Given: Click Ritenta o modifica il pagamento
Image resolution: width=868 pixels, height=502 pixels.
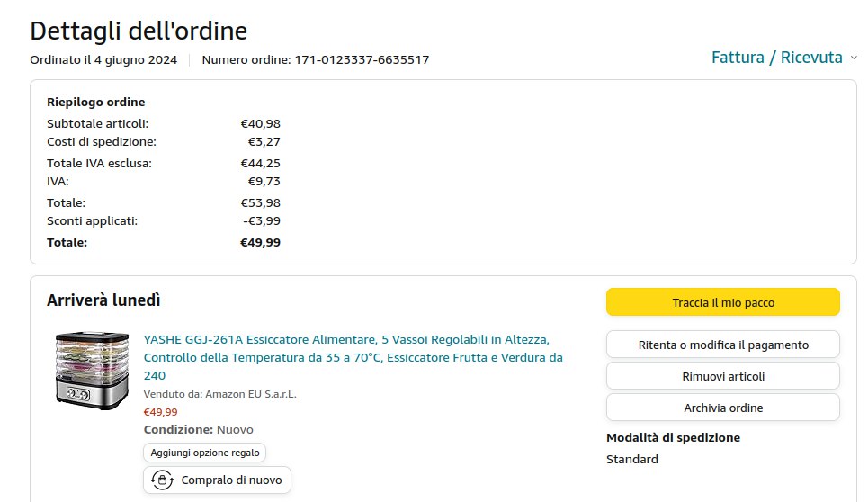Looking at the screenshot, I should [723, 345].
